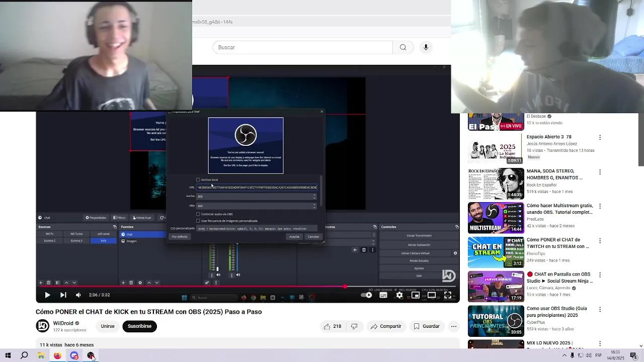Click the Ancho width field
This screenshot has width=644, height=362.
coord(257,197)
